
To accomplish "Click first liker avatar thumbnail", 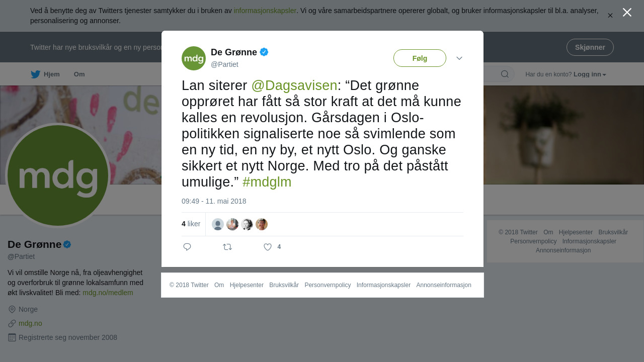I will coord(218,224).
